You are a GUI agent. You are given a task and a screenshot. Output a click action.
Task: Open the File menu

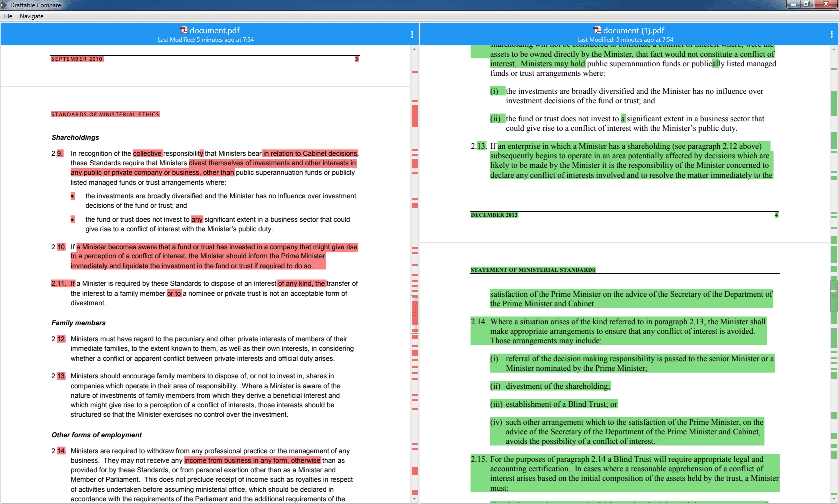[8, 16]
